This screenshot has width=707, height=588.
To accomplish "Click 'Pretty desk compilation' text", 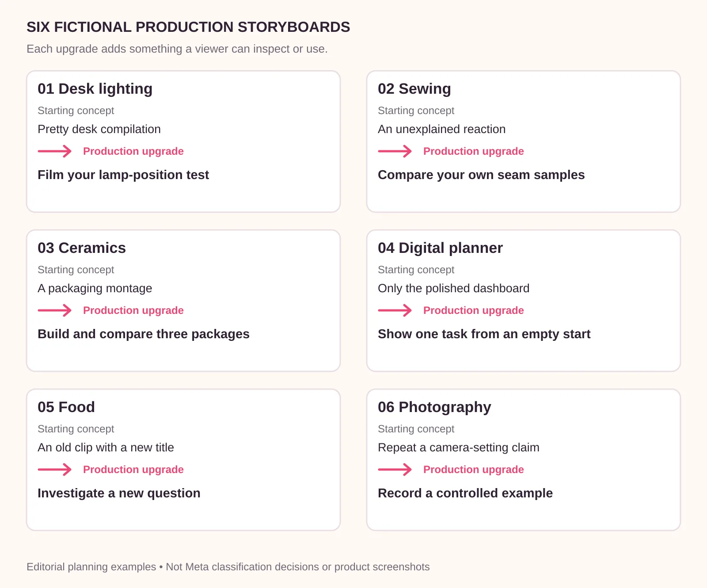I will click(99, 129).
